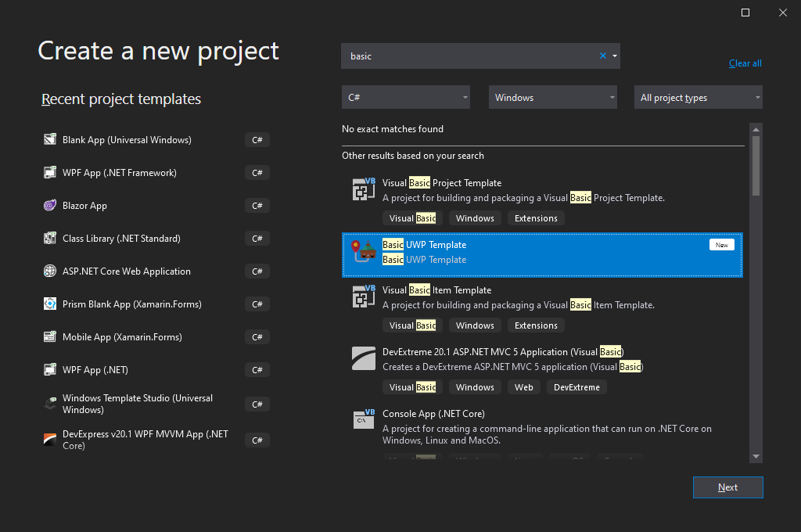Click the Recent project templates heading
Viewport: 801px width, 532px height.
[x=121, y=99]
